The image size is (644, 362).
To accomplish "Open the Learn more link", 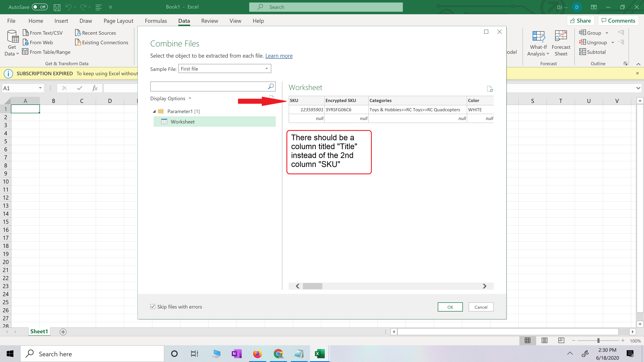I will (x=279, y=55).
